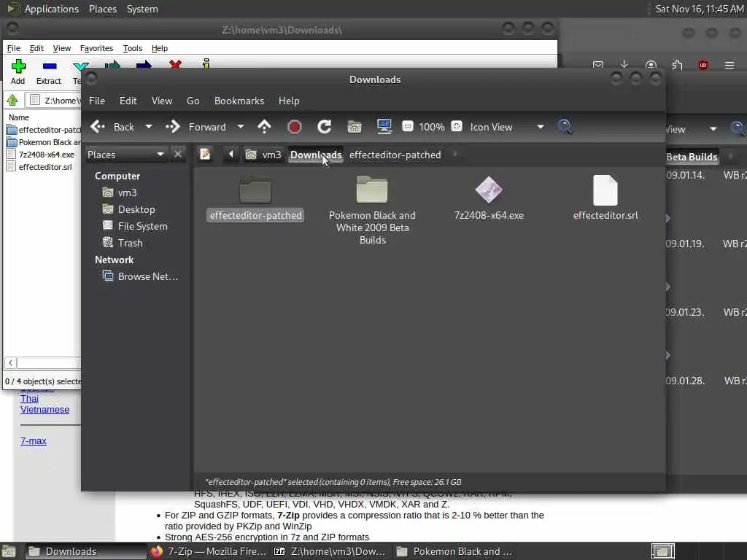747x560 pixels.
Task: Toggle location edit pencil button
Action: 205,155
